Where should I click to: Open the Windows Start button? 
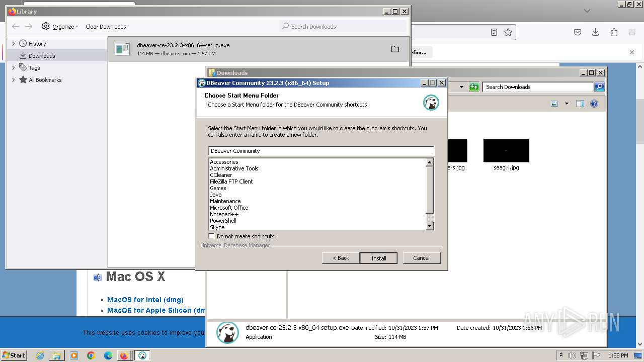[14, 355]
